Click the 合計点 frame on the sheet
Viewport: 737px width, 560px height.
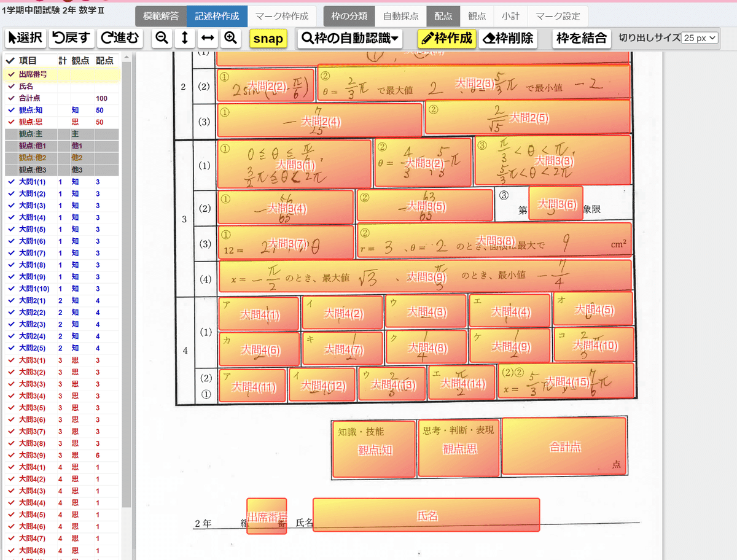pos(564,446)
